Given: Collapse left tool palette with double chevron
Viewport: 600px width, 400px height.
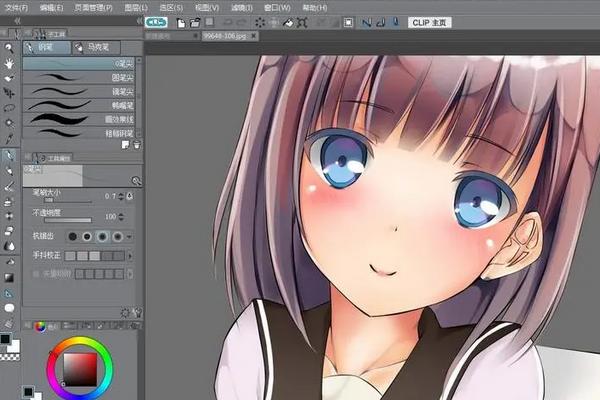Looking at the screenshot, I should click(17, 21).
